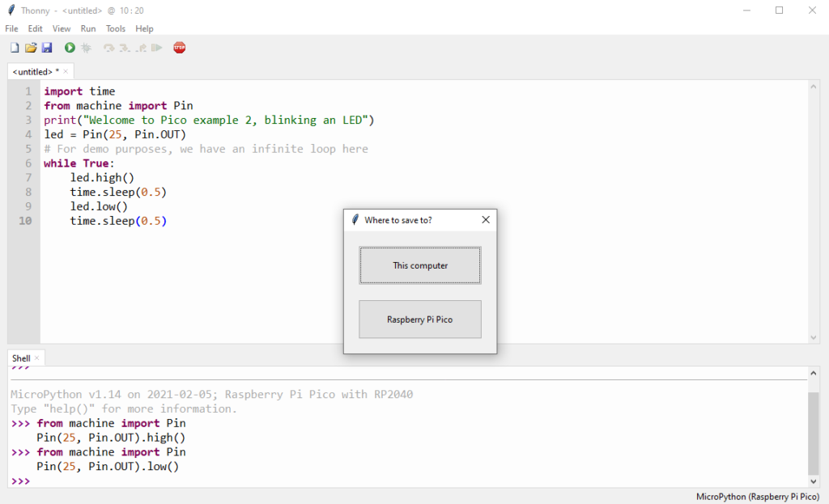
Task: Select the <untitled> editor tab
Action: click(x=36, y=71)
